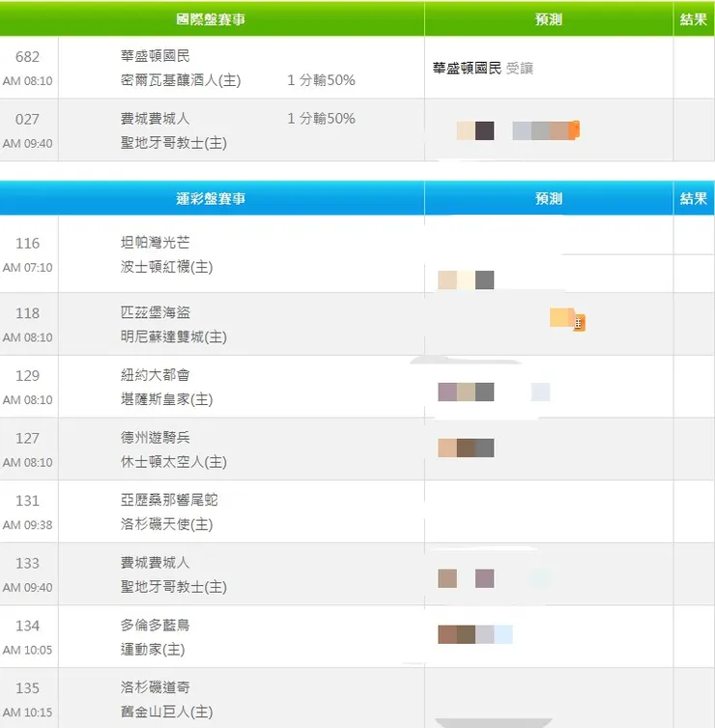Select game number 134
This screenshot has height=728, width=715.
tap(27, 626)
